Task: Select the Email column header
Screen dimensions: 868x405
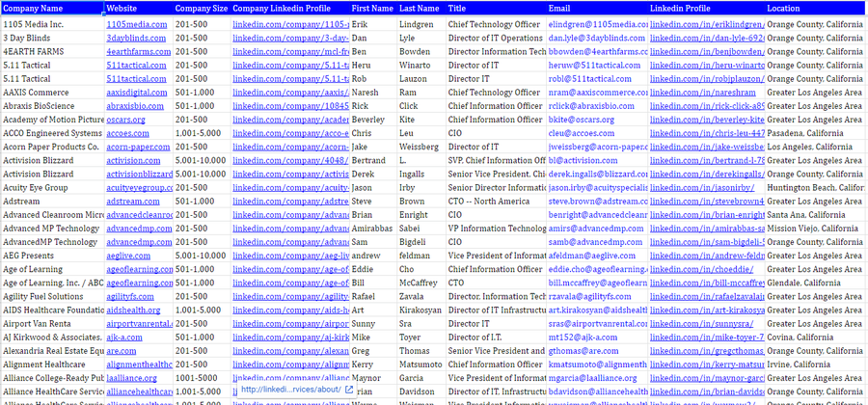Action: [597, 9]
